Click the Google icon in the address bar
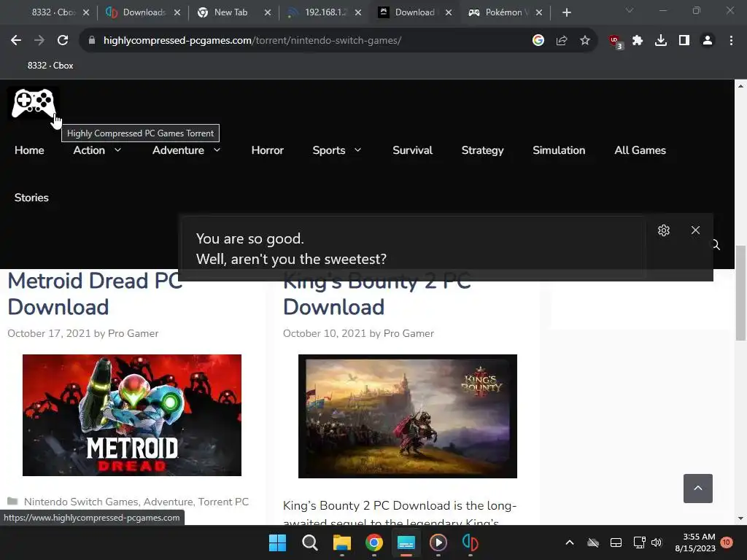The image size is (747, 560). 538,41
